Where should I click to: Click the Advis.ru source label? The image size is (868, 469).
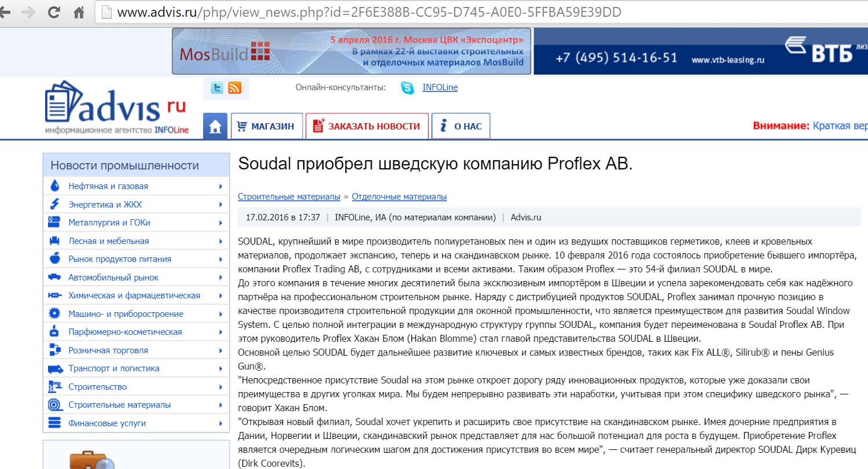(526, 217)
